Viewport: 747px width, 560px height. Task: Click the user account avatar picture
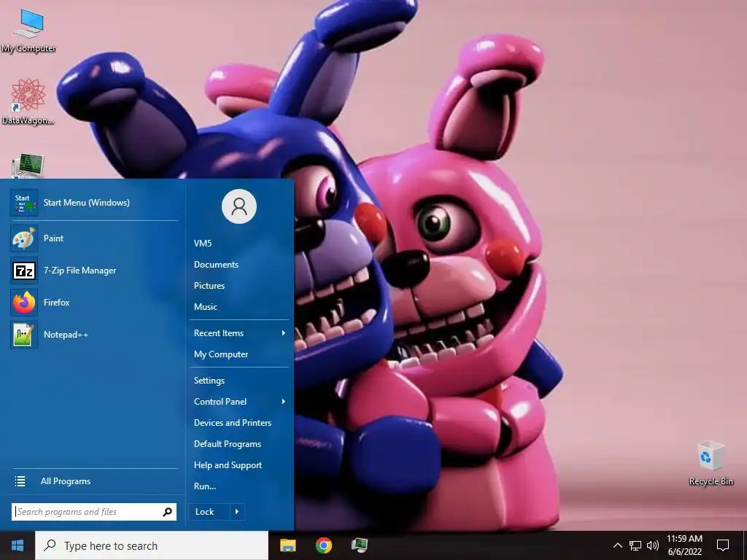(x=239, y=206)
